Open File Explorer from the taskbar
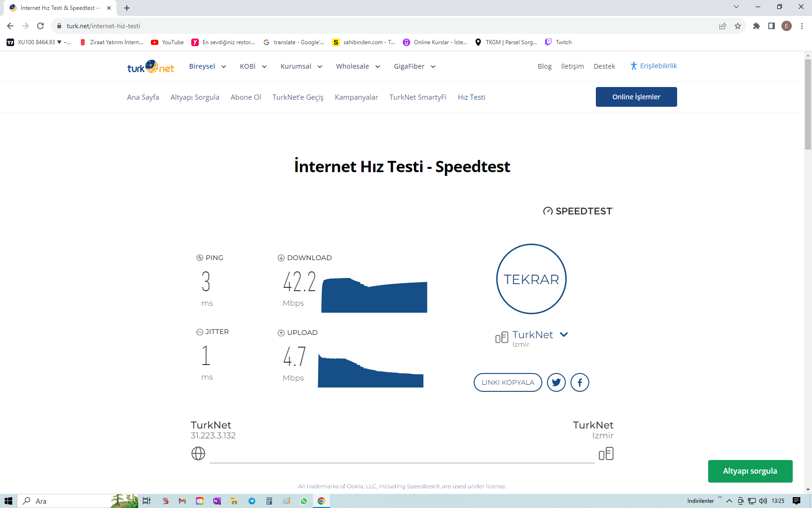 (234, 501)
